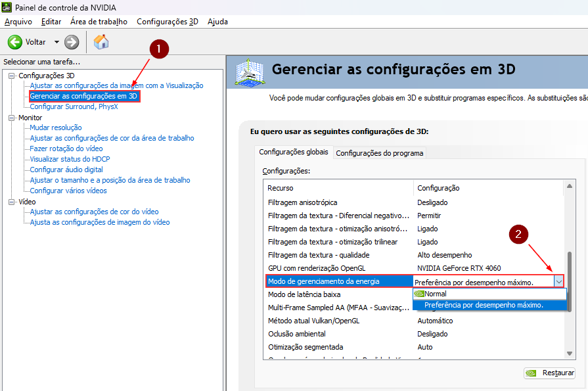Open the Voltar history dropdown arrow
The height and width of the screenshot is (391, 588).
click(57, 42)
